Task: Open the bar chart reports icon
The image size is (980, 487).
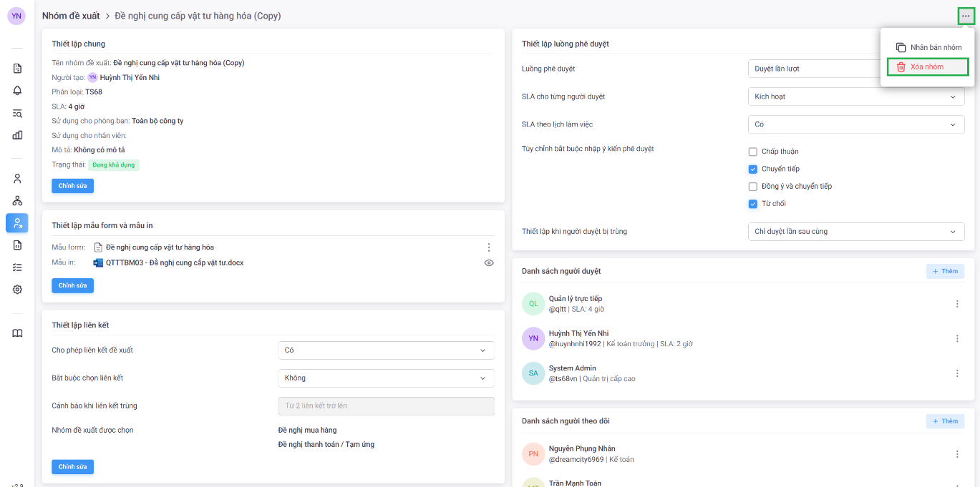Action: (17, 135)
